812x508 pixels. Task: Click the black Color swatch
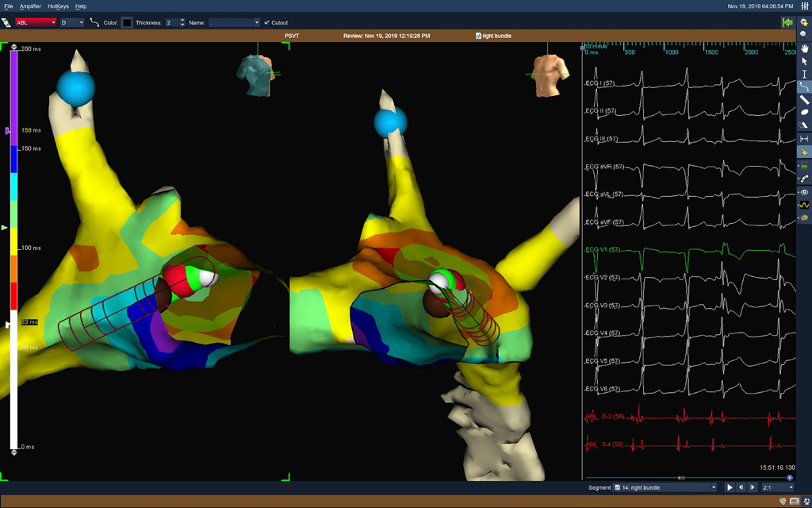coord(127,23)
